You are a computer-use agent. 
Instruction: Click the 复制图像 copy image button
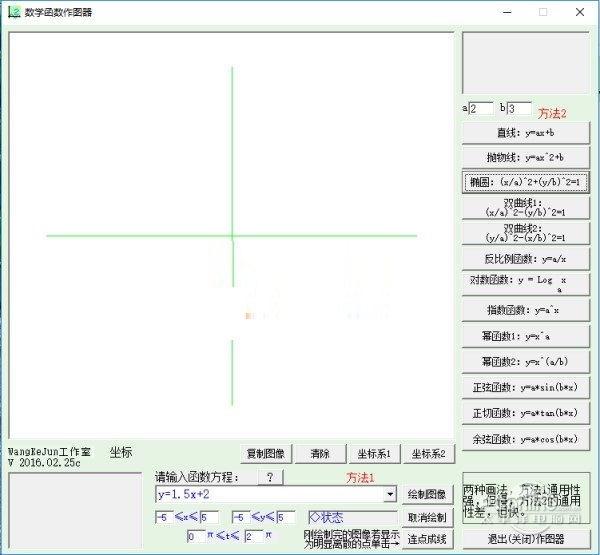pyautogui.click(x=266, y=454)
